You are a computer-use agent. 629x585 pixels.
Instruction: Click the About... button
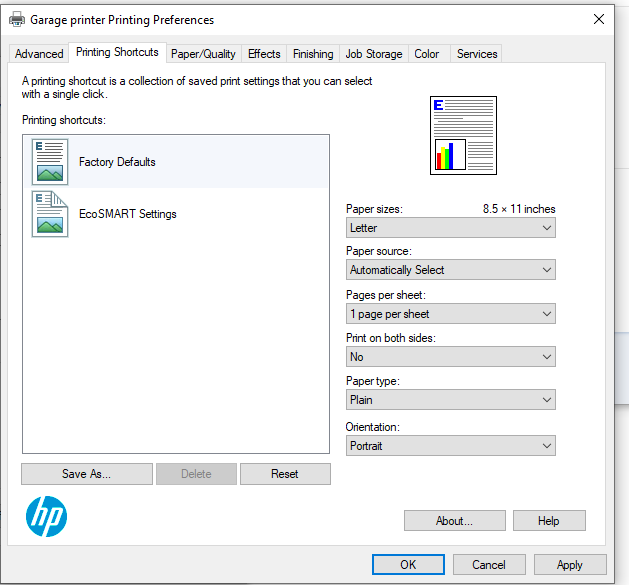[x=454, y=521]
